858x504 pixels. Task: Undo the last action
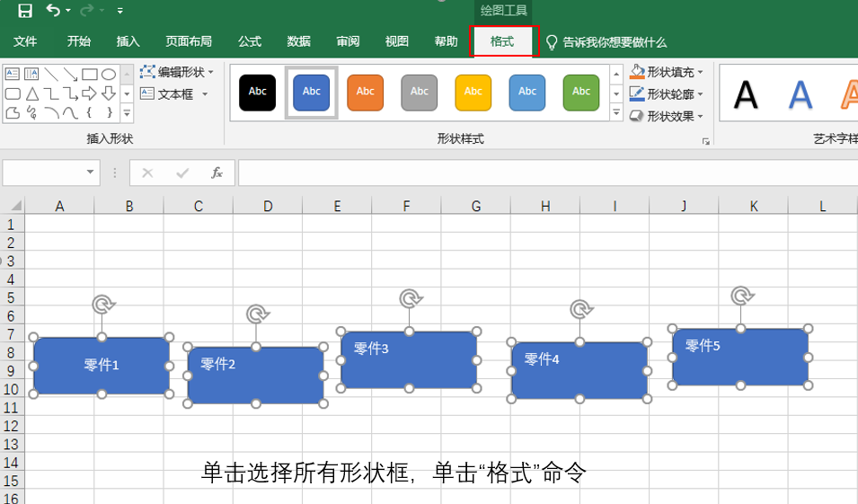pos(53,10)
